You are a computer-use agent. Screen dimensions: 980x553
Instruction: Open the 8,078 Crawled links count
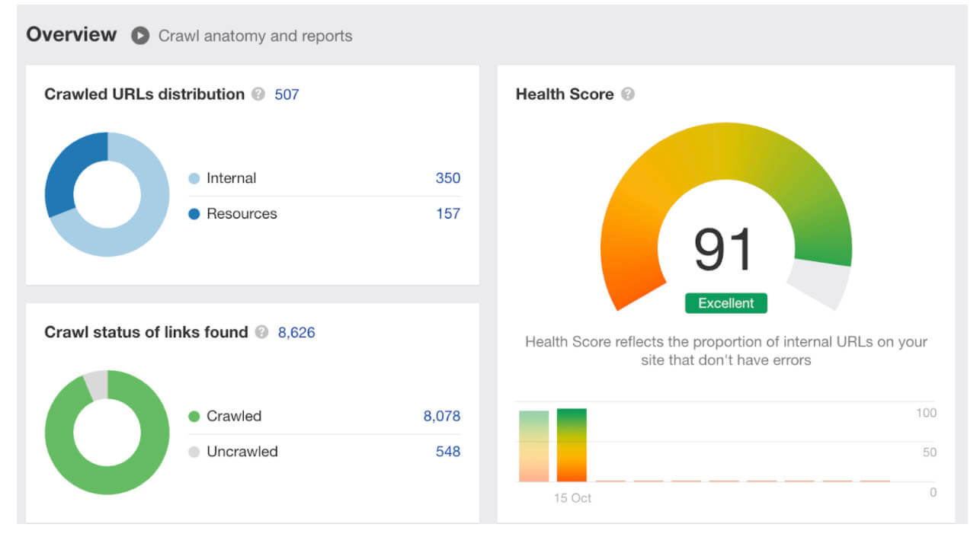pyautogui.click(x=441, y=416)
